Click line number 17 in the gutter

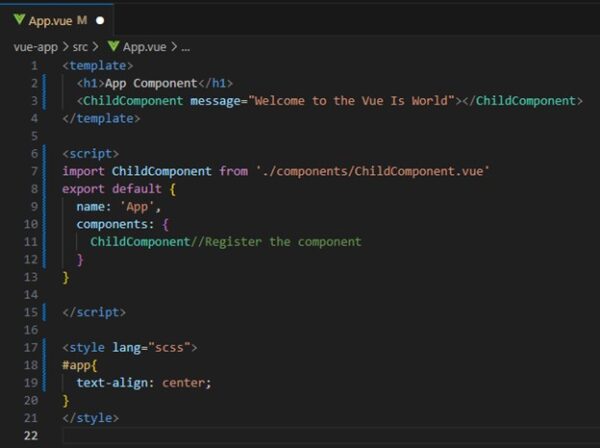[31, 347]
